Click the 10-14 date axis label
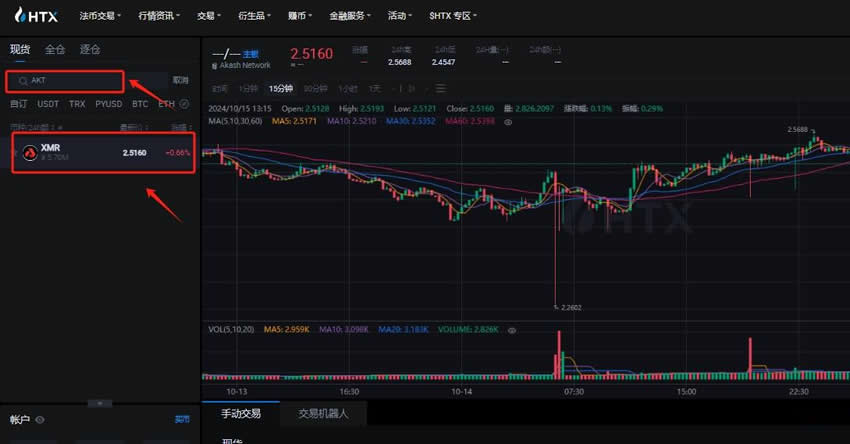Image resolution: width=850 pixels, height=444 pixels. [x=461, y=391]
